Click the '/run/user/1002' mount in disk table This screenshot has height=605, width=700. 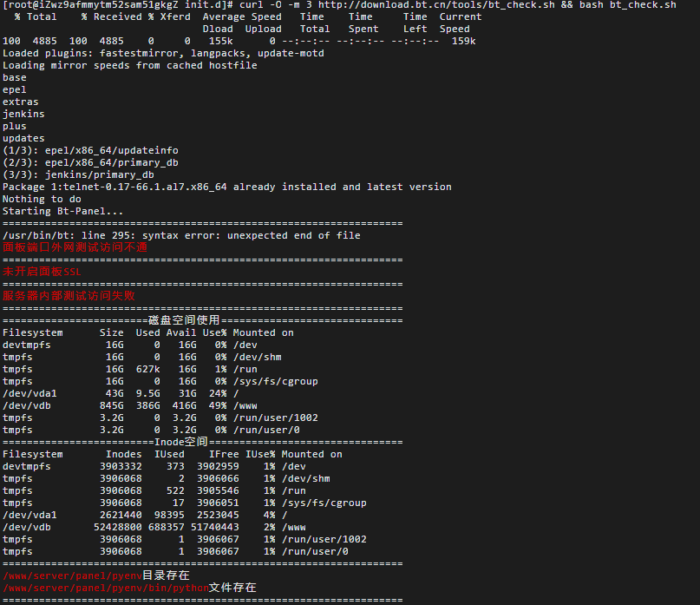pos(276,418)
